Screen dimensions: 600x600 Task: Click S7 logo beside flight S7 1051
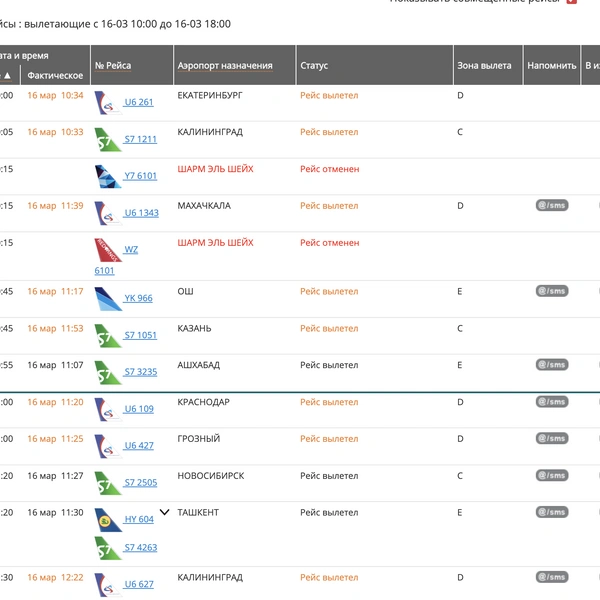[108, 336]
